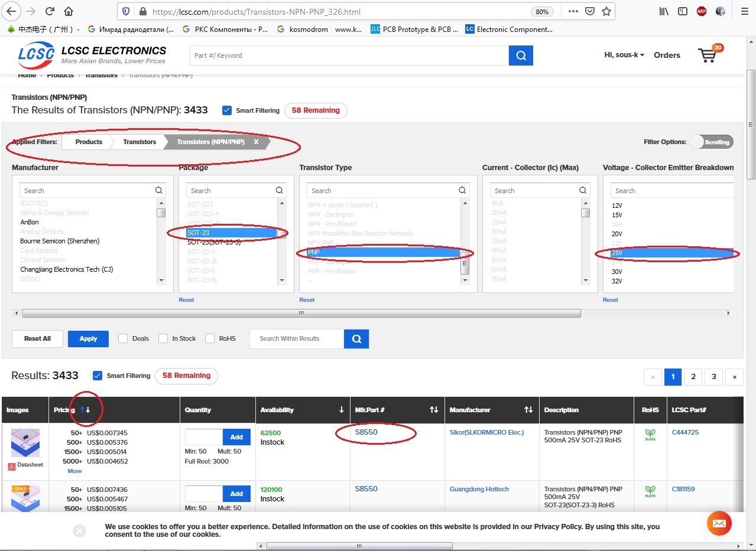Click the Reset All button
756x551 pixels.
(x=37, y=339)
